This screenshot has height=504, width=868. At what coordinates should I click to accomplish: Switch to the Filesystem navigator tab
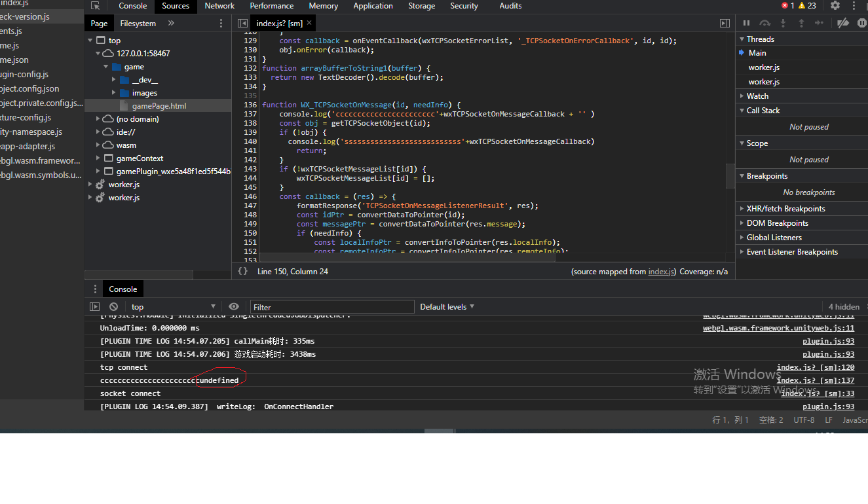coord(138,23)
